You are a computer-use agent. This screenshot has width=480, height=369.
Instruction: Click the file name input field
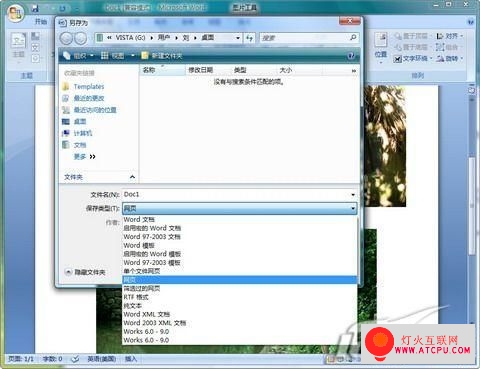click(x=235, y=195)
